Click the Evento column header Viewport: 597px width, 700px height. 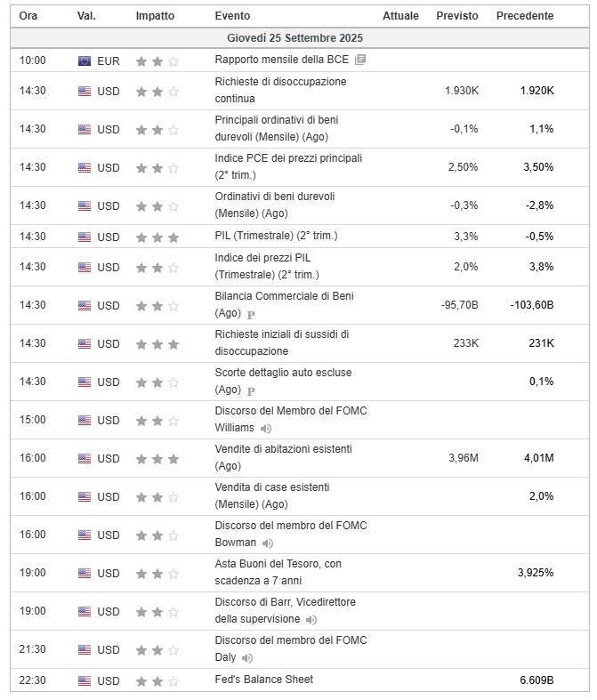[x=232, y=16]
